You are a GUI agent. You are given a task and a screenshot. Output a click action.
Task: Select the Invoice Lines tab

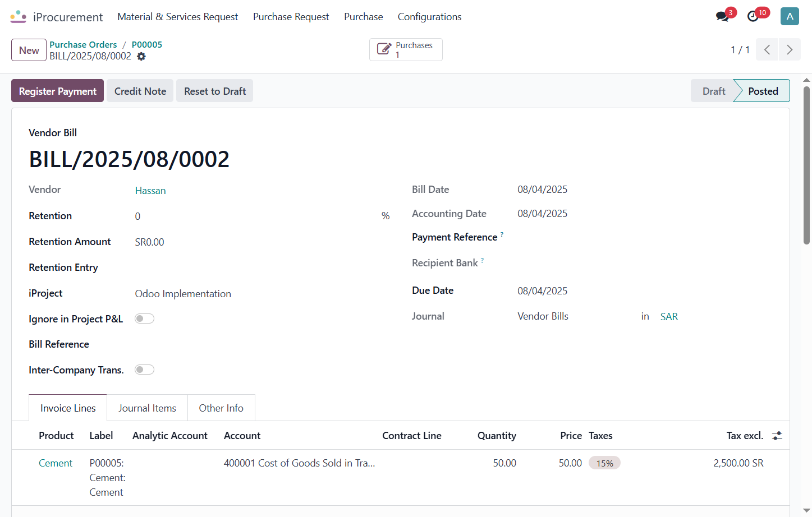click(68, 408)
